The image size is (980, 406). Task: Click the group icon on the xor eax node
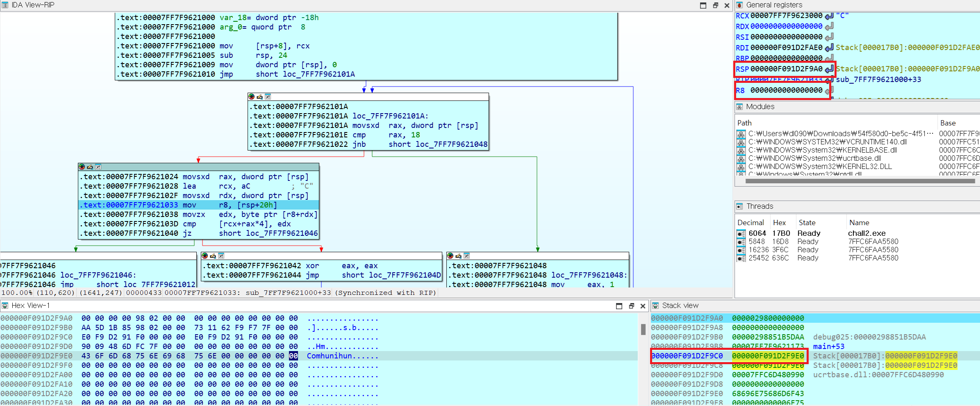(x=221, y=256)
